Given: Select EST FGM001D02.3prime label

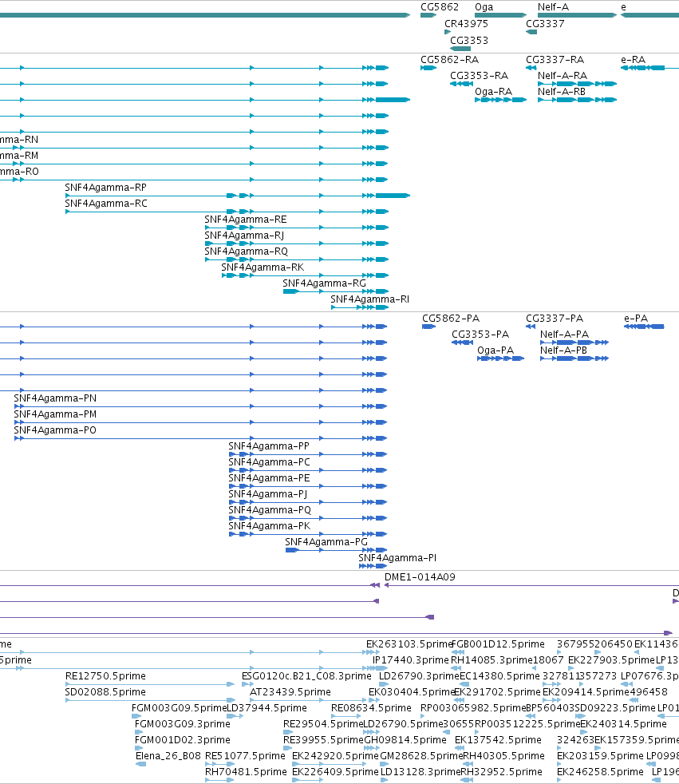Looking at the screenshot, I should pos(183,741).
